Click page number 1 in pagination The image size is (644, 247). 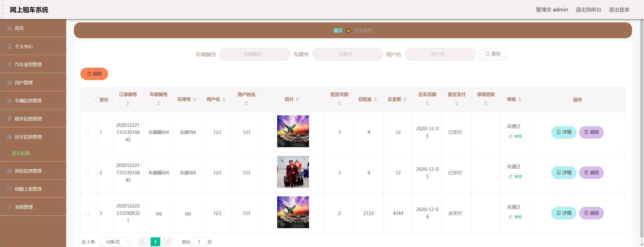tap(155, 242)
